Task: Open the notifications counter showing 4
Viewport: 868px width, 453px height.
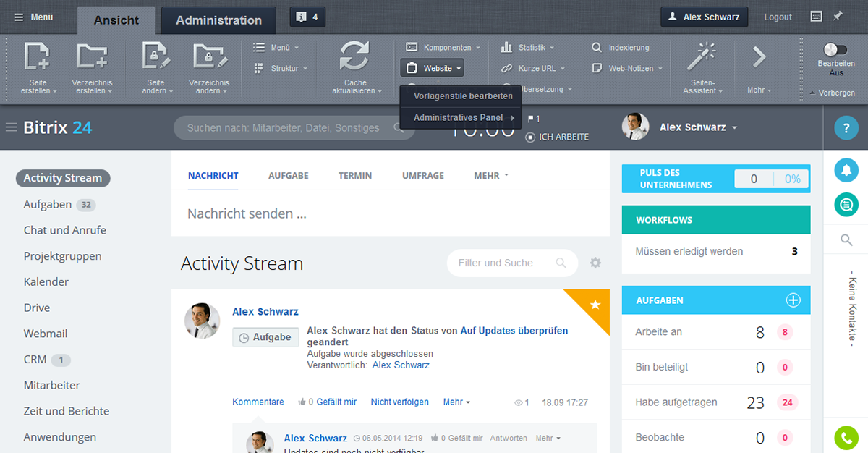Action: 307,17
